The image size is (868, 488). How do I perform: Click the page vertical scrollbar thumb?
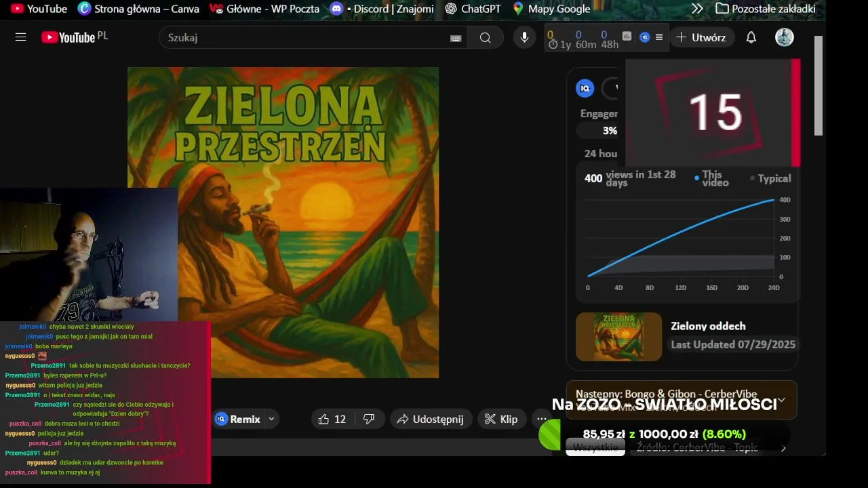point(818,85)
